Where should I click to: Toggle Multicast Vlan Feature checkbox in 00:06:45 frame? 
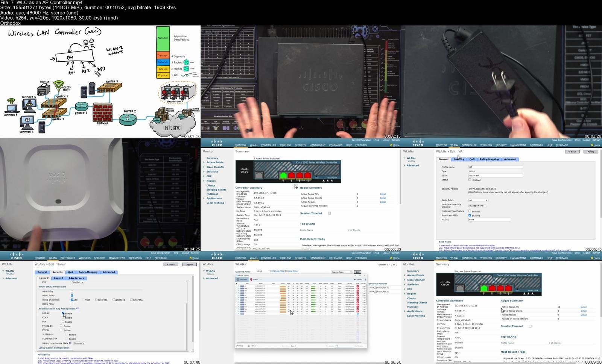pos(470,211)
